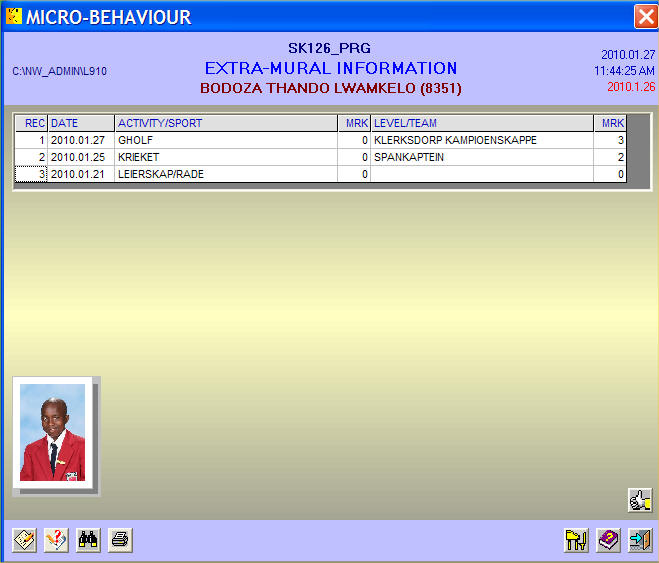Click the DATE column header

[x=81, y=123]
